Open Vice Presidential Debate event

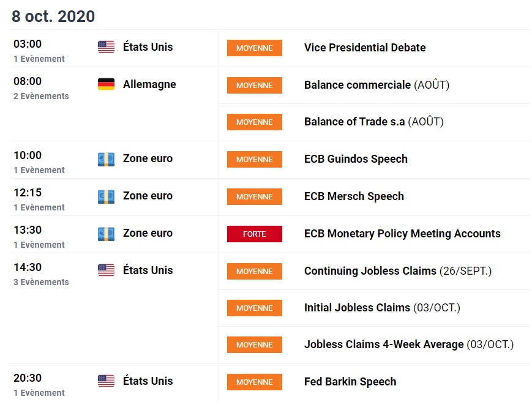[365, 48]
